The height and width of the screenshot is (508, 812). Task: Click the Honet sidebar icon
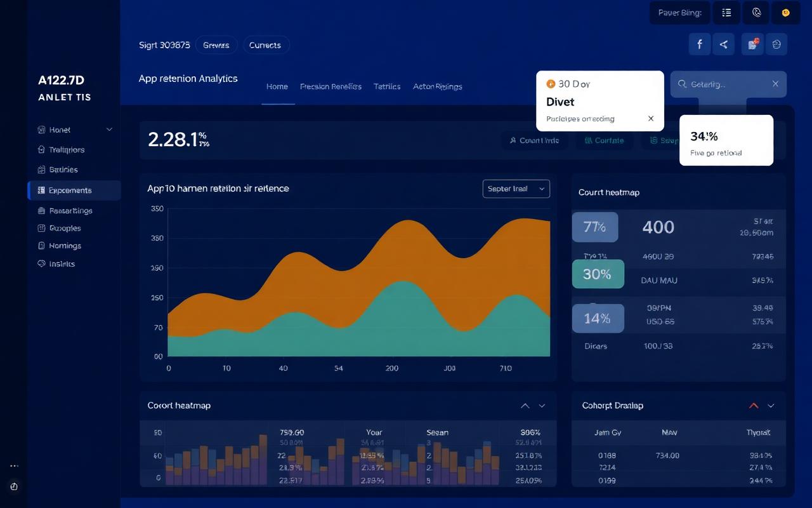(42, 130)
